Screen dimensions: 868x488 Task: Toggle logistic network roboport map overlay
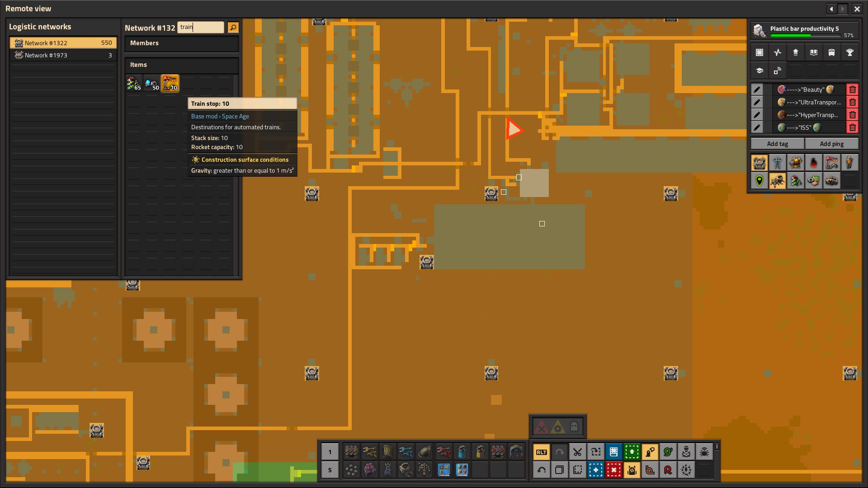[x=759, y=163]
